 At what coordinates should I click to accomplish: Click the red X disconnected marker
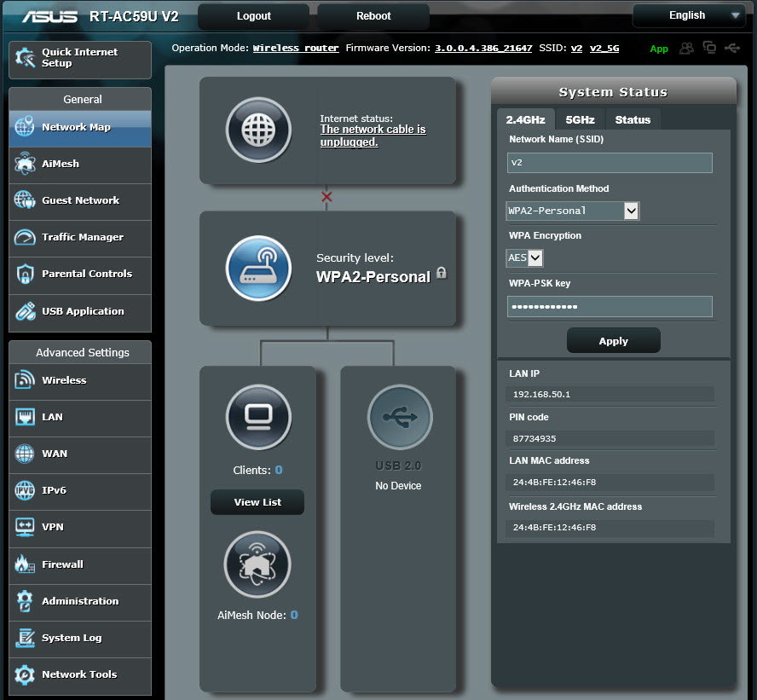tap(326, 197)
